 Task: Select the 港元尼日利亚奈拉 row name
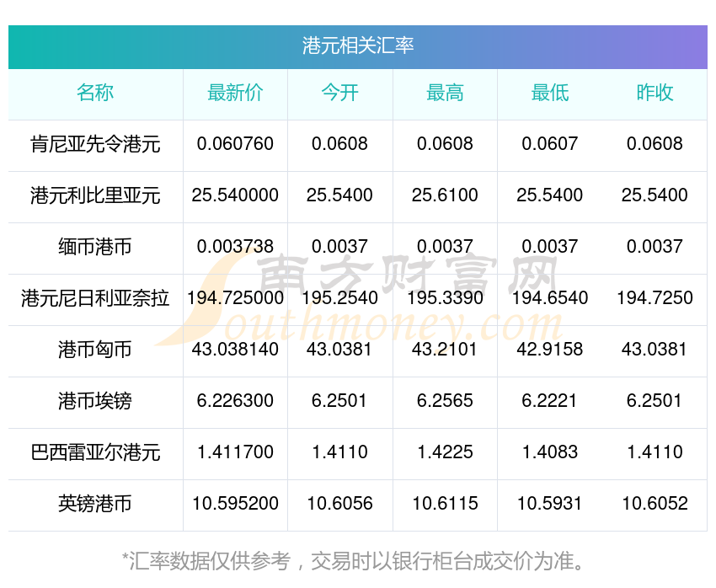95,298
